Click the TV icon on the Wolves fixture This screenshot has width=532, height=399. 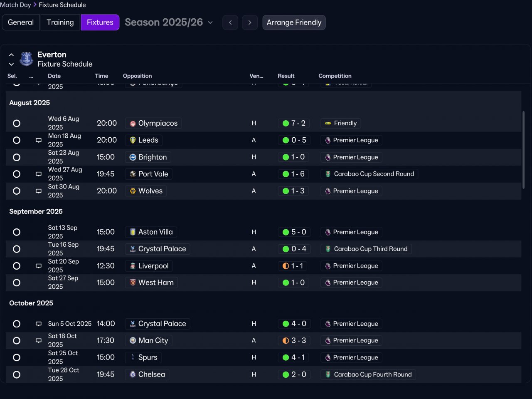(x=39, y=191)
